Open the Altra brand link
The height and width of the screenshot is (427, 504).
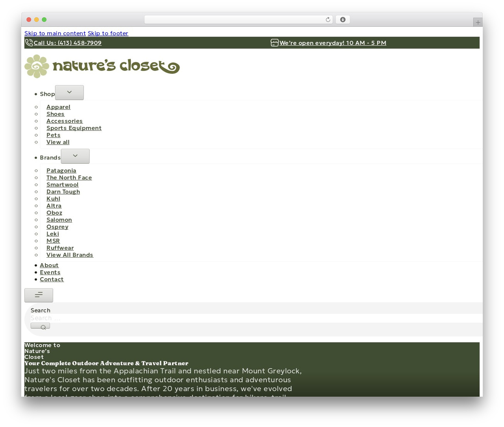click(54, 206)
